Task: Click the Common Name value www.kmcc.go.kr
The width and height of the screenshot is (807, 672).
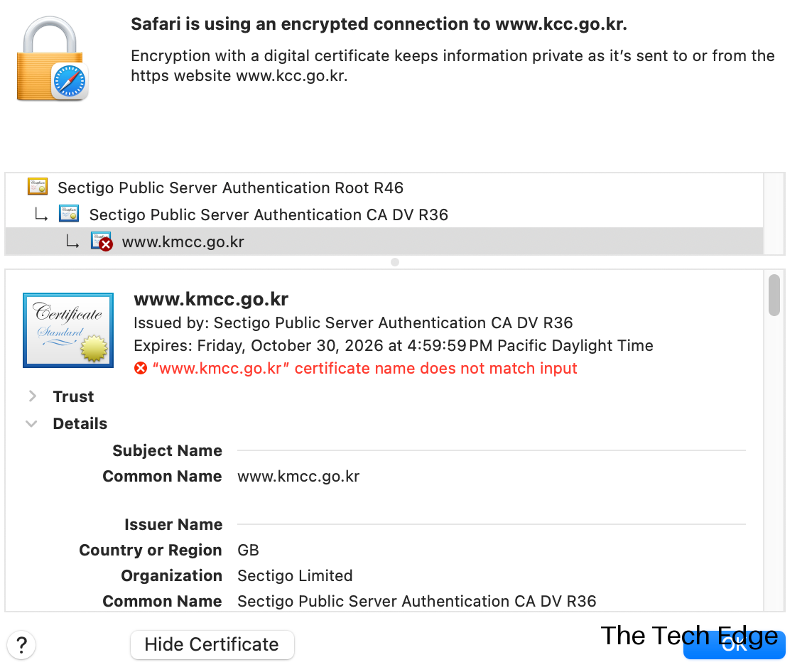Action: coord(298,477)
